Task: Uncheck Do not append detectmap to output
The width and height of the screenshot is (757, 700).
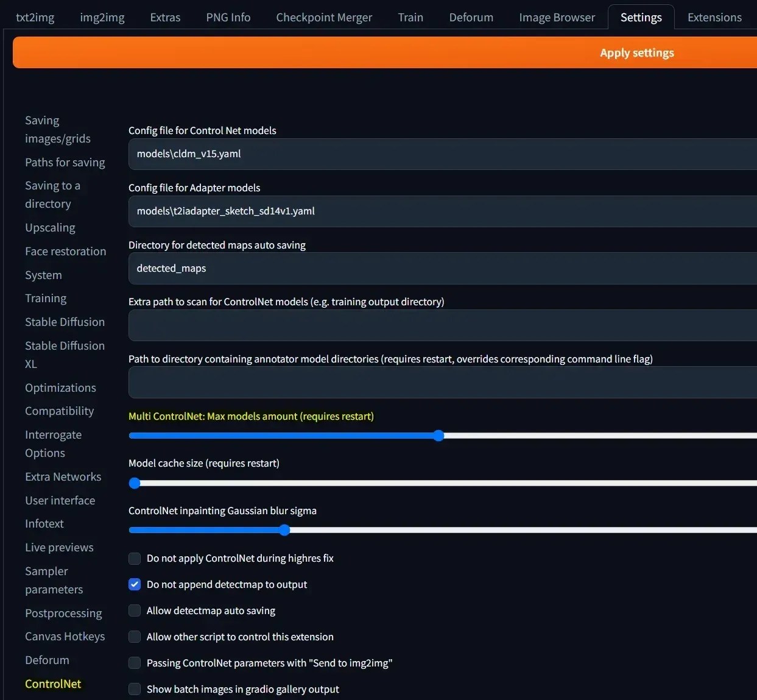Action: (x=135, y=584)
